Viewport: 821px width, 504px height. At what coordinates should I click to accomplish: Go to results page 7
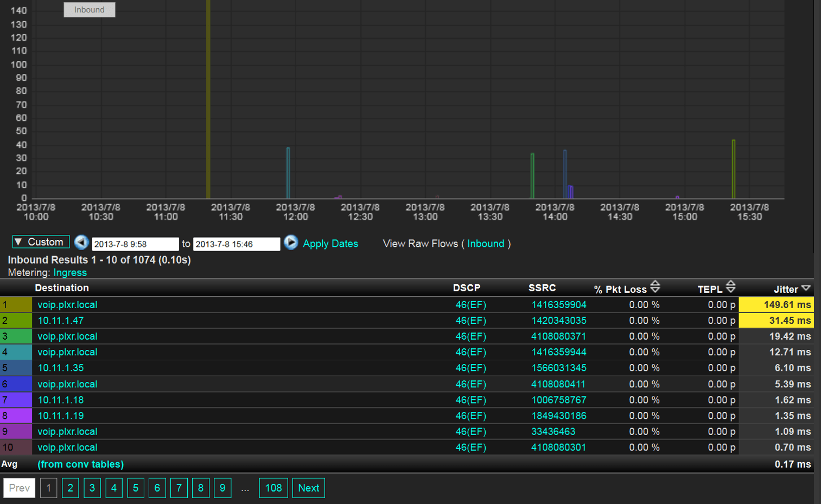[179, 488]
